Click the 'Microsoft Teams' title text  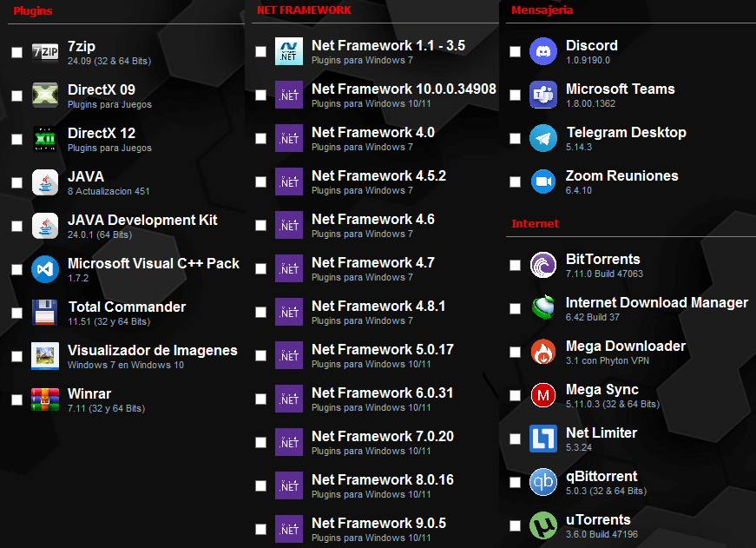point(620,89)
